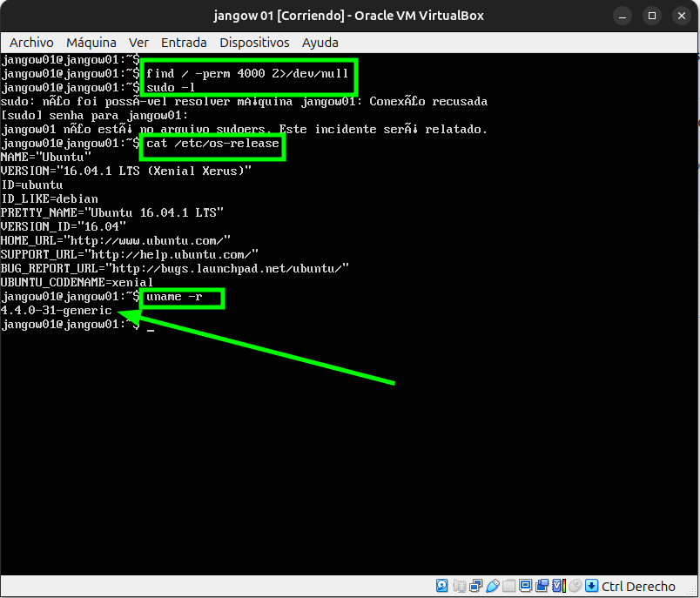Click the Ctrl Derecho host key label
The width and height of the screenshot is (700, 598).
(x=638, y=586)
